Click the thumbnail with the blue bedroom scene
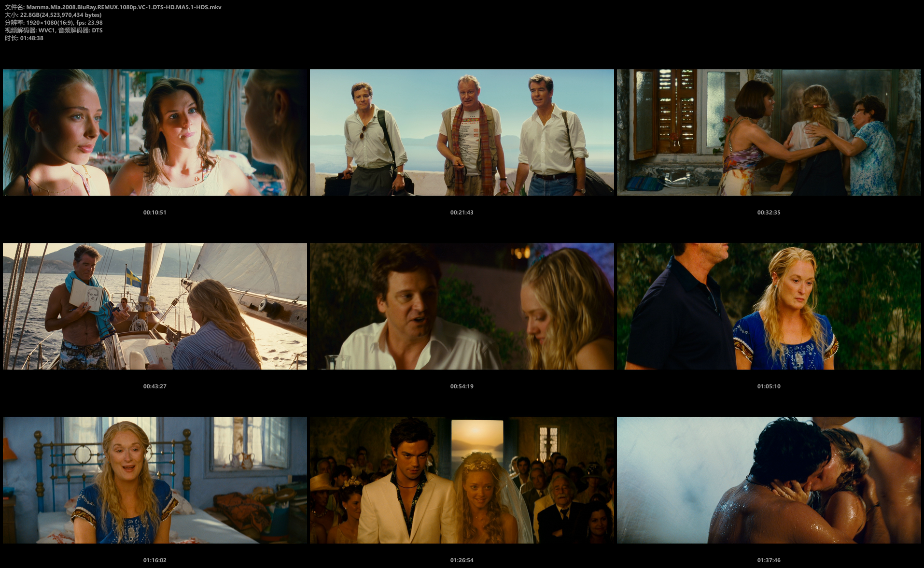This screenshot has width=924, height=568. pyautogui.click(x=154, y=480)
